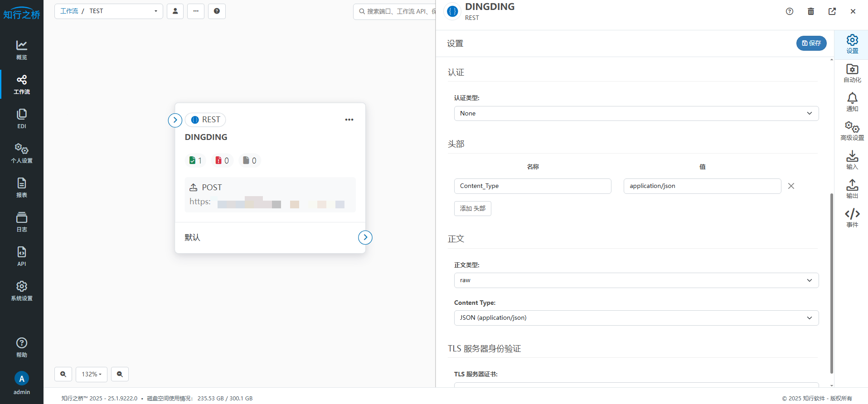Screen dimensions: 868x404
Task: Click the question mark toolbar button
Action: point(217,11)
